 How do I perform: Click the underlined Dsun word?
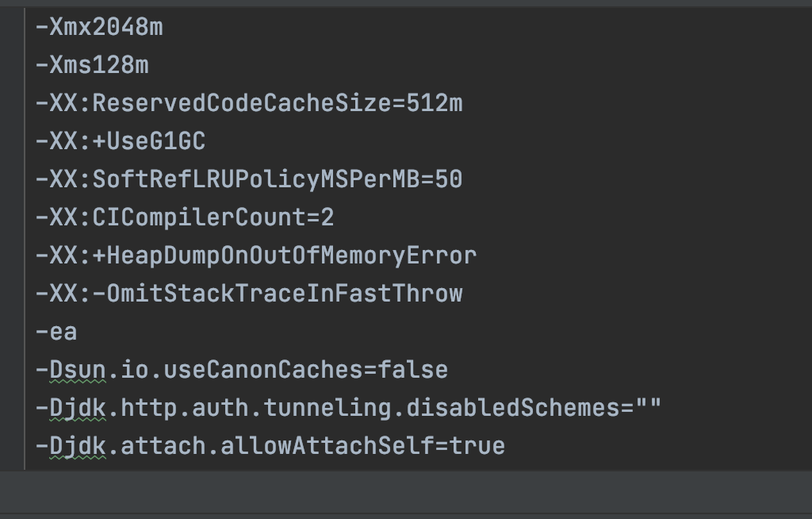point(78,370)
